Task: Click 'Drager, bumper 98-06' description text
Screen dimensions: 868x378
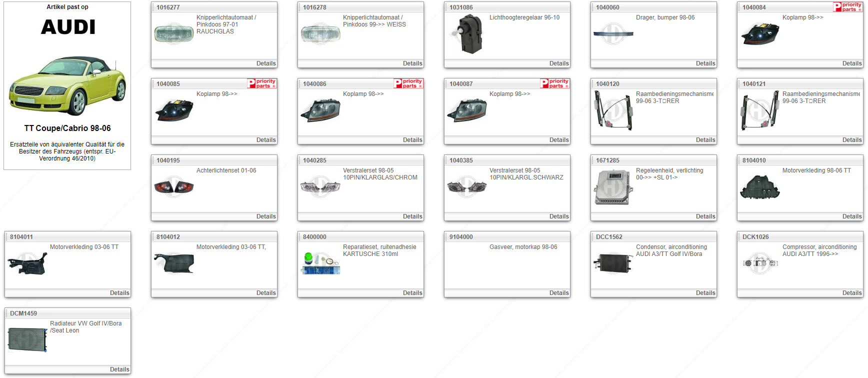Action: [x=665, y=17]
